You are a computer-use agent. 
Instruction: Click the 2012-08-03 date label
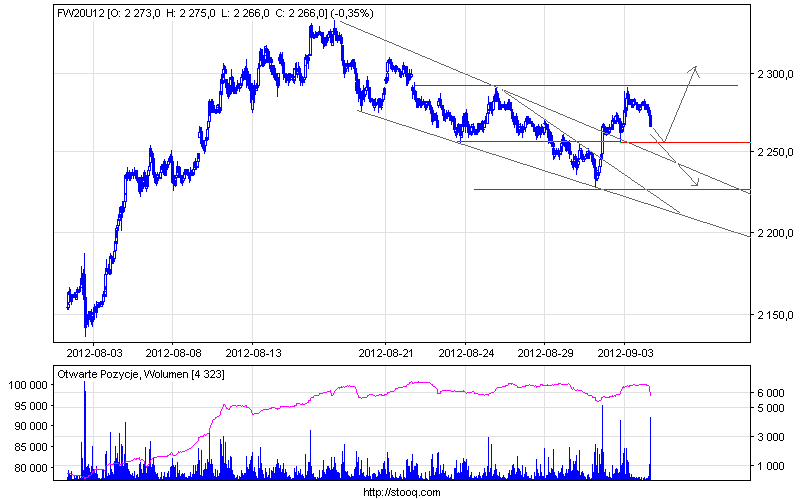tap(94, 353)
